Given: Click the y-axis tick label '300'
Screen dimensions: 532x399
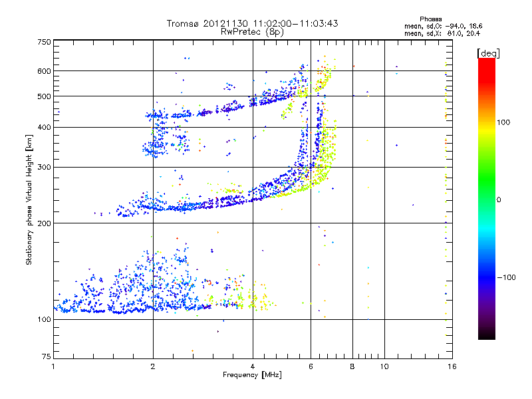Looking at the screenshot, I should coord(44,168).
